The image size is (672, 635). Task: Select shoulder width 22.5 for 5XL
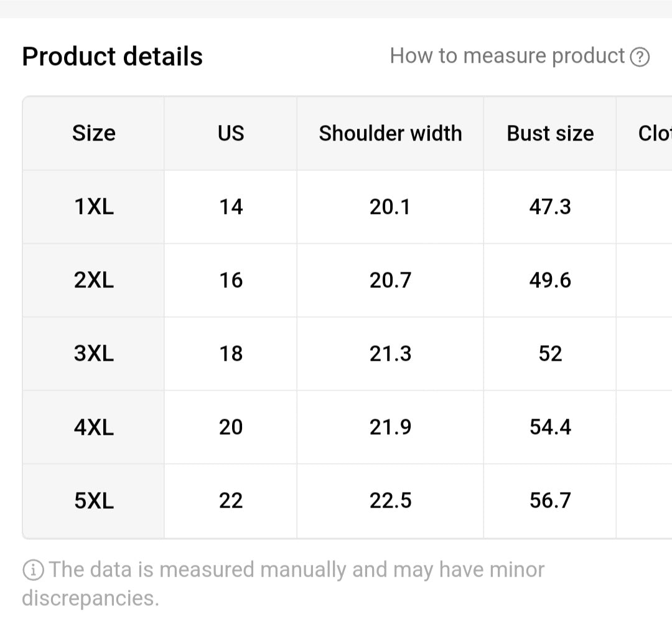390,500
